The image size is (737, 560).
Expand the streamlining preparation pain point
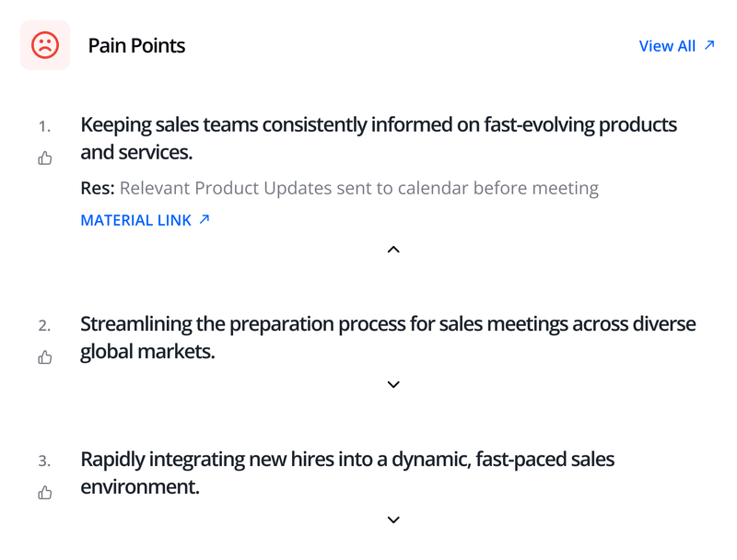393,384
